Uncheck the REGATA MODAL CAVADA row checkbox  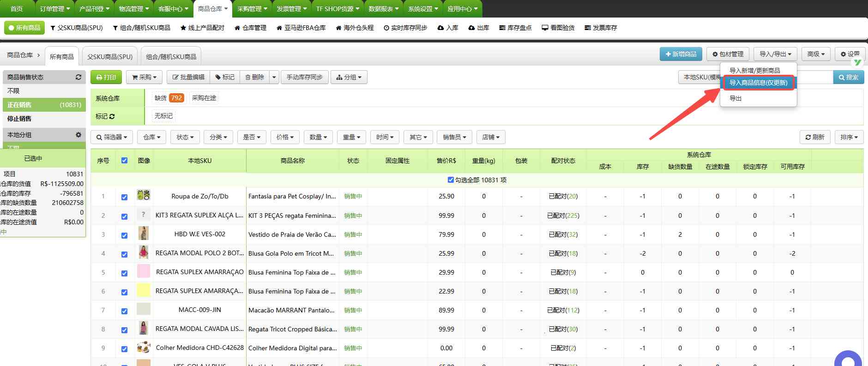click(x=124, y=330)
